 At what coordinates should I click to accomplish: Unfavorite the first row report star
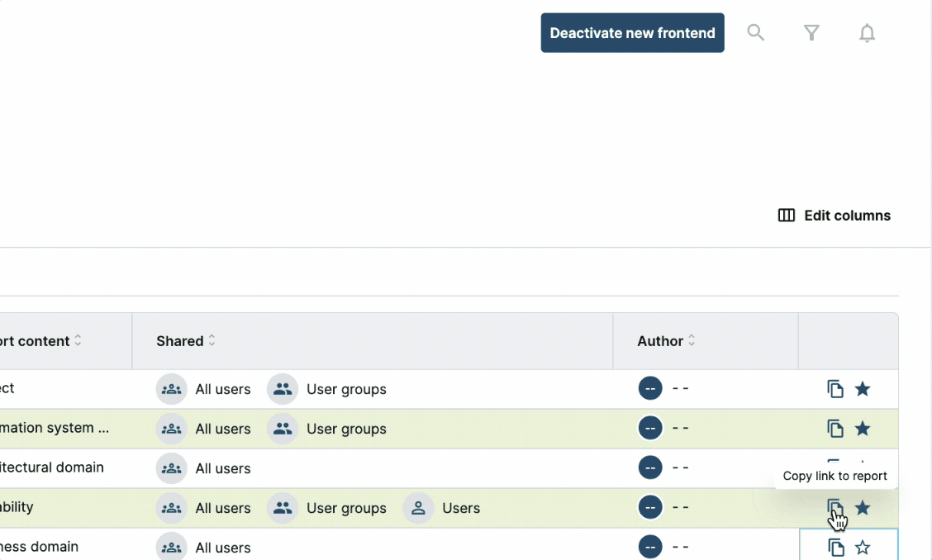[863, 389]
